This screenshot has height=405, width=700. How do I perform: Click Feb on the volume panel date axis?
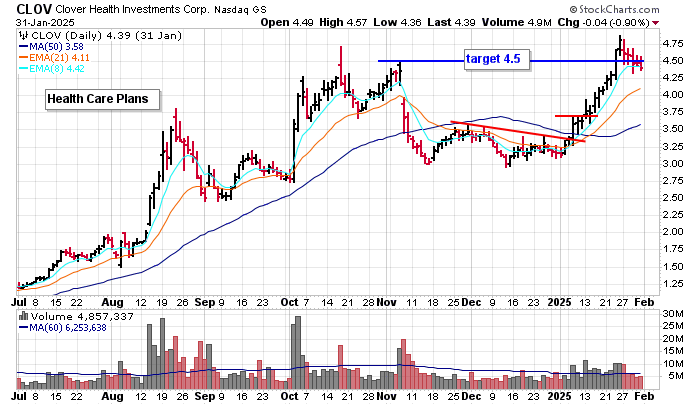645,396
